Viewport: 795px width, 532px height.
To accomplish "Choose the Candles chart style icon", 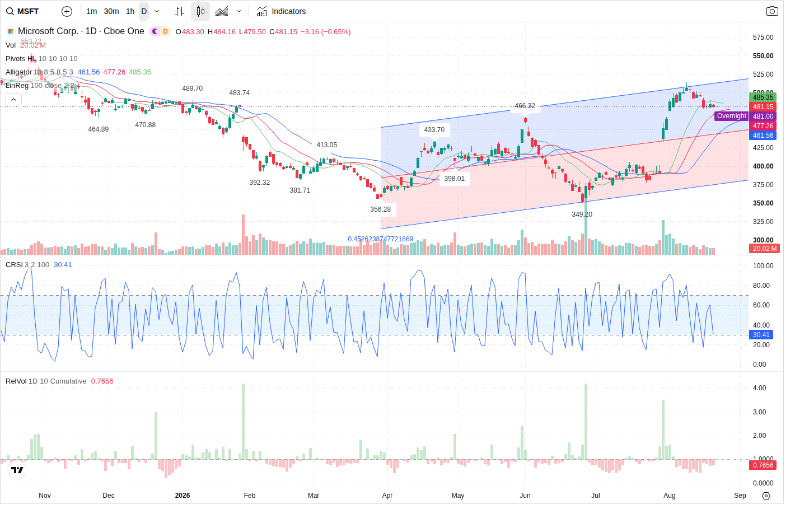I will click(200, 11).
